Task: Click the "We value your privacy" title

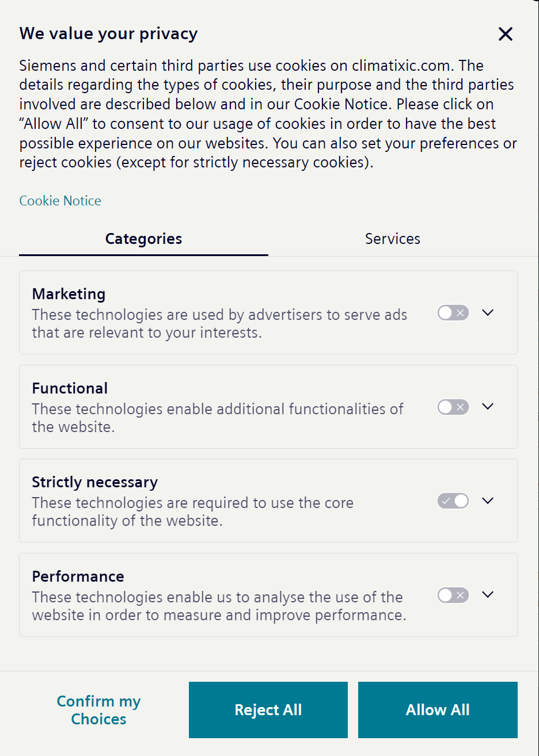Action: click(x=109, y=34)
